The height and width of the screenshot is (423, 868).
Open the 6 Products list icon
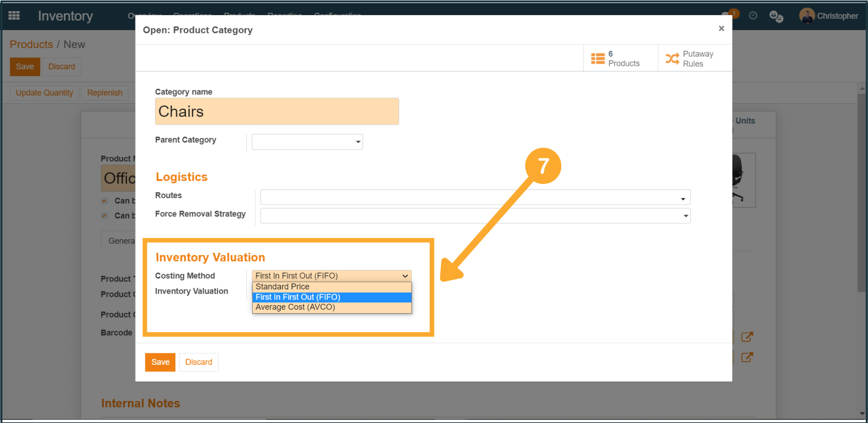(597, 59)
